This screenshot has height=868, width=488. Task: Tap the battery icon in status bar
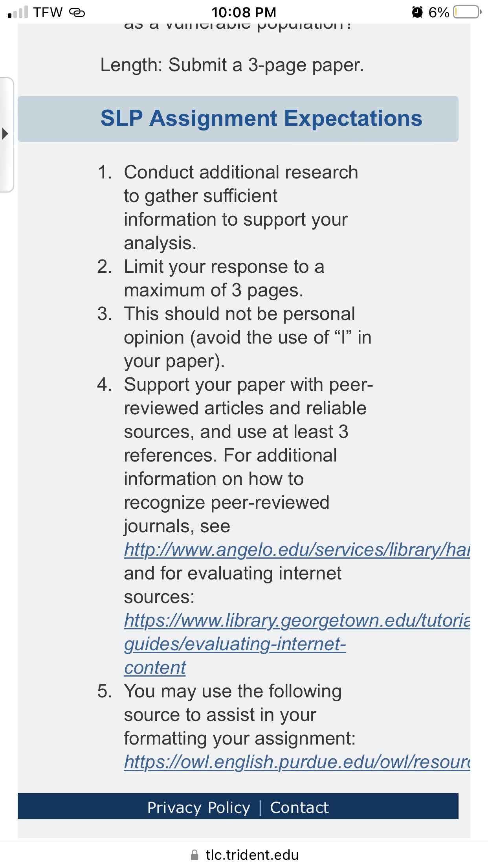point(467,12)
